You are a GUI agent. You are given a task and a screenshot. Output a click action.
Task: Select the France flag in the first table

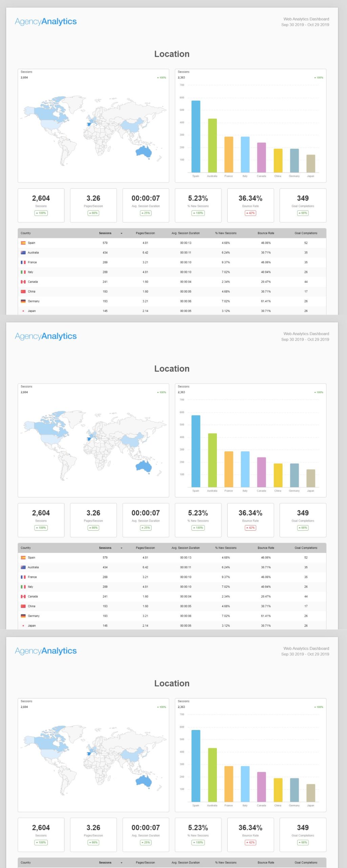(x=23, y=262)
